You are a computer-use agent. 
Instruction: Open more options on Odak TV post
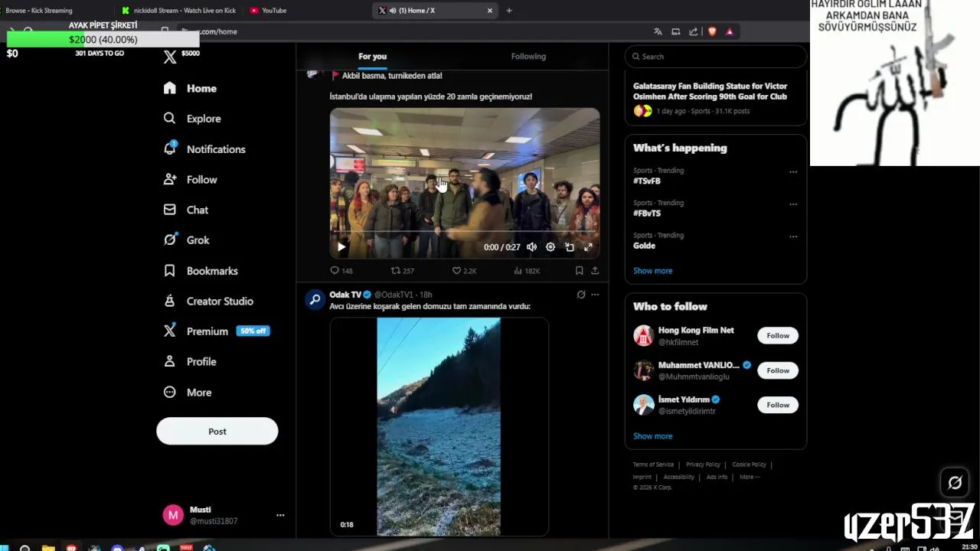point(595,295)
